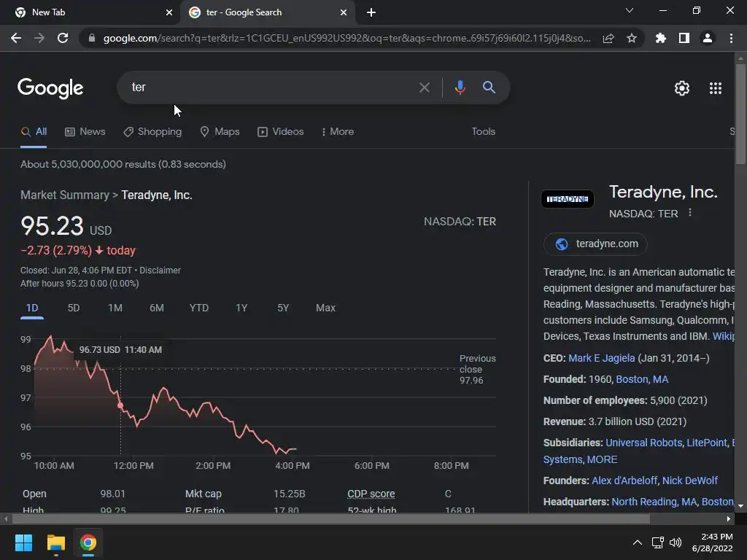Show the Max chart range
The width and height of the screenshot is (747, 560).
(325, 308)
